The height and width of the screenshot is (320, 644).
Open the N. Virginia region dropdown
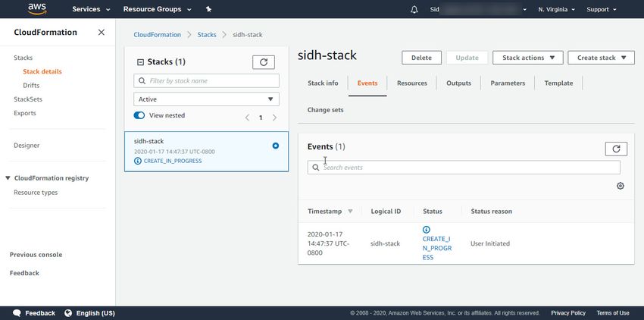click(557, 9)
